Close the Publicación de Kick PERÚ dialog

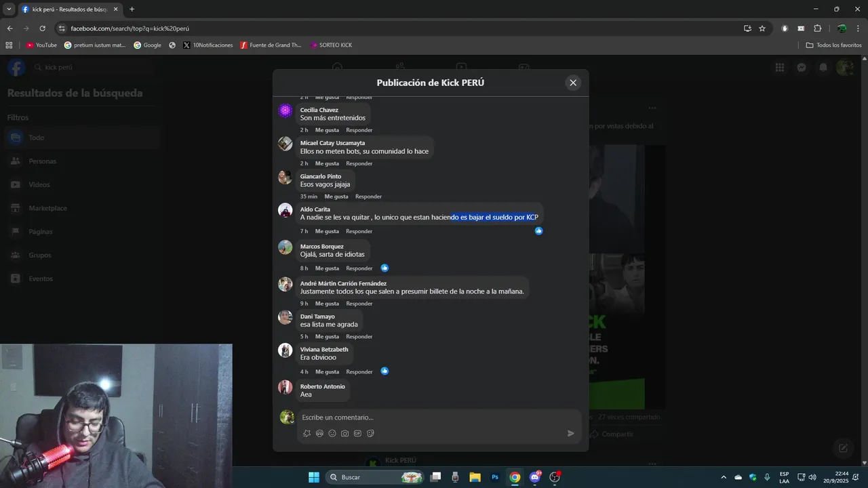pos(573,83)
